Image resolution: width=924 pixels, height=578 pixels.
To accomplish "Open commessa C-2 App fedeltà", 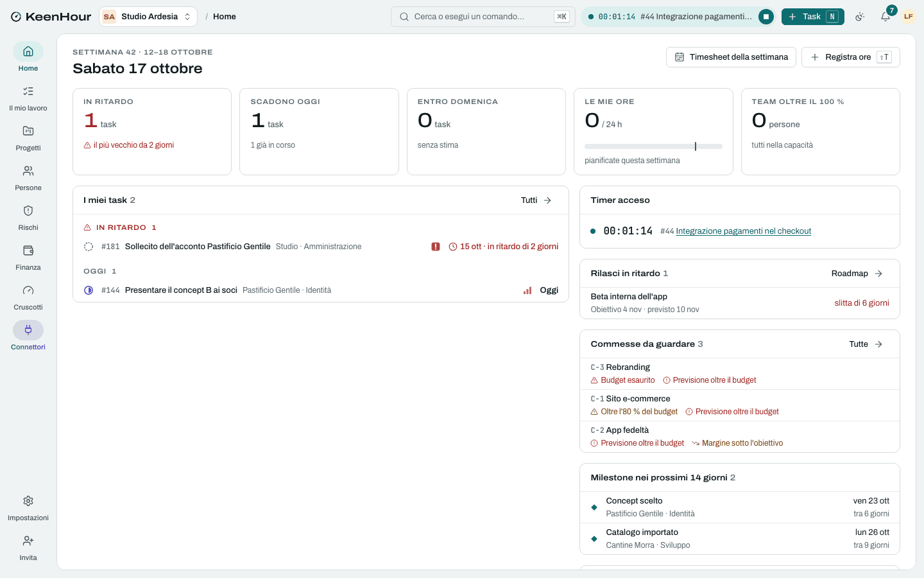I will [739, 437].
